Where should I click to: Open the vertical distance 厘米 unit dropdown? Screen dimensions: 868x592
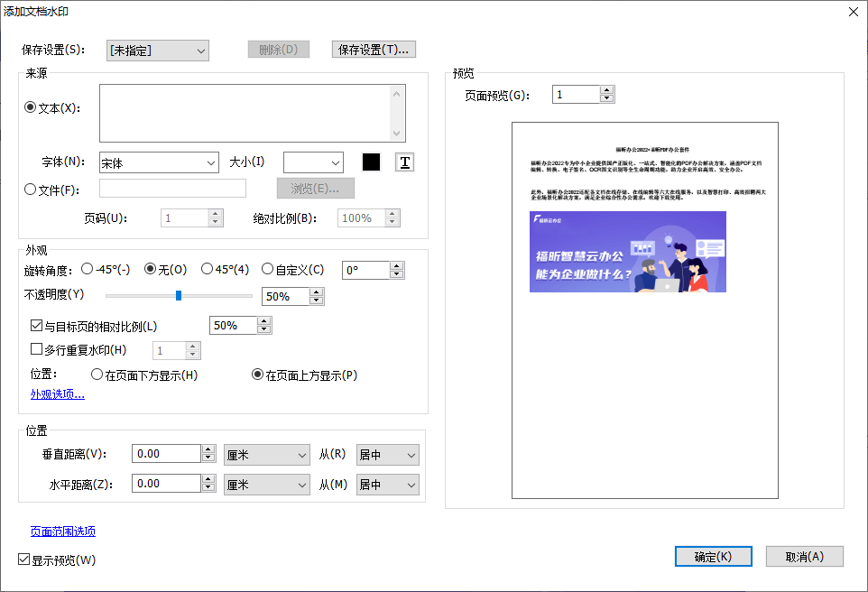point(266,454)
